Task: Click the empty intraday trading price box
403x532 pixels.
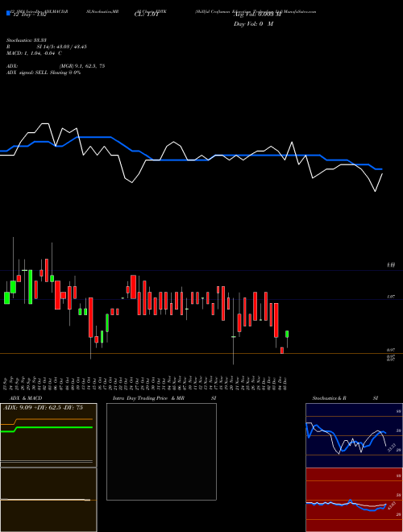Action: pyautogui.click(x=161, y=451)
